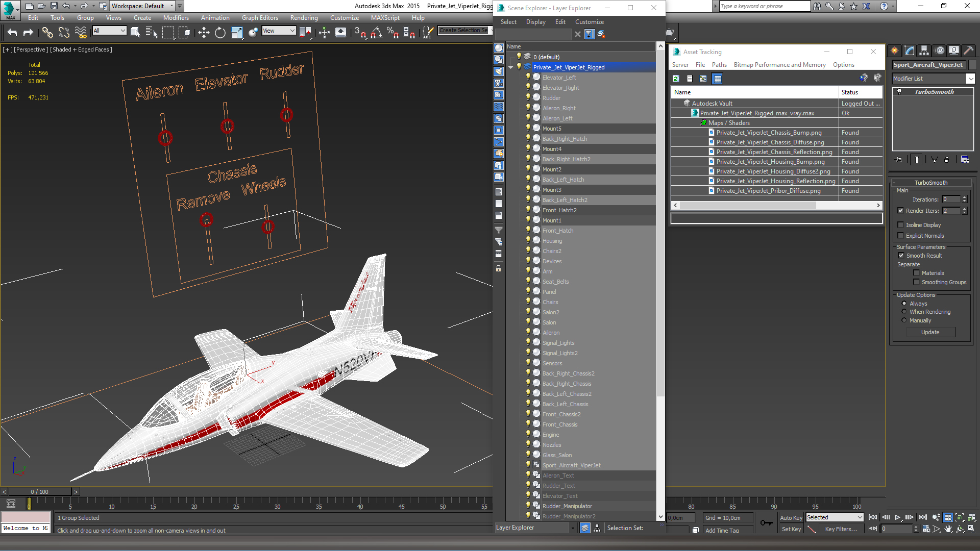Open the Hierarchy command panel tab
The height and width of the screenshot is (551, 980).
tap(924, 51)
